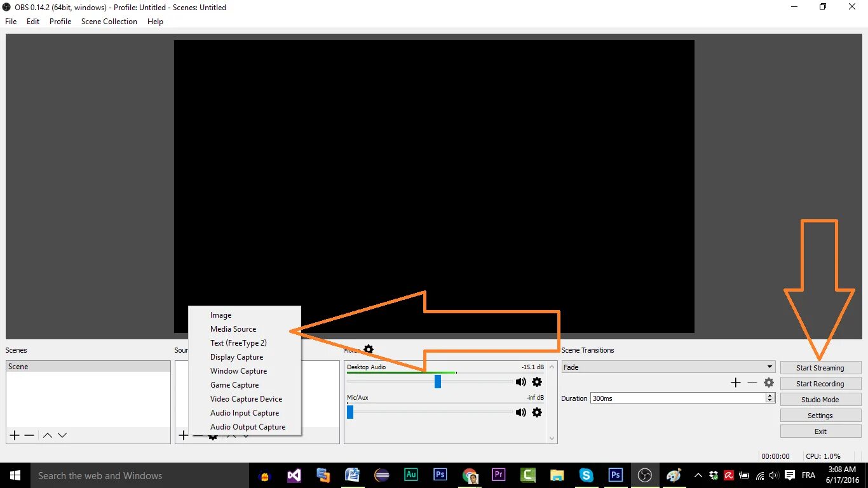Click Start Recording button
Screen dimensions: 868x488
click(x=820, y=384)
